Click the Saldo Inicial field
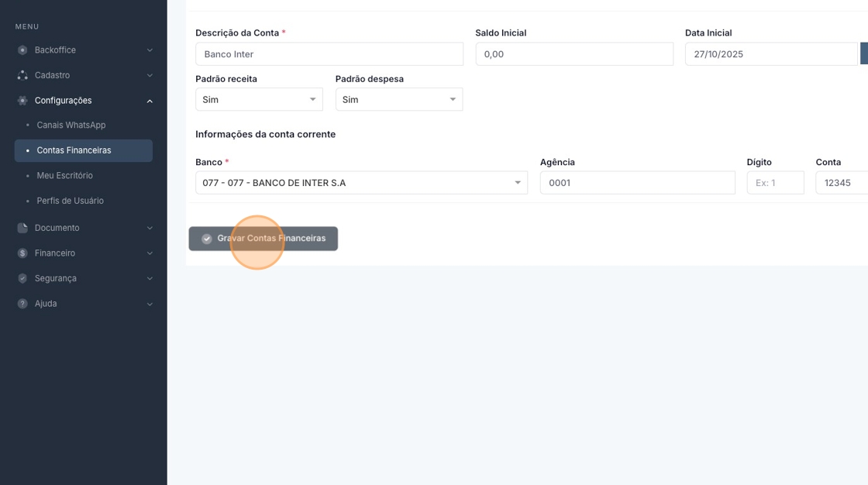Screen dimensions: 868x485 click(x=574, y=54)
